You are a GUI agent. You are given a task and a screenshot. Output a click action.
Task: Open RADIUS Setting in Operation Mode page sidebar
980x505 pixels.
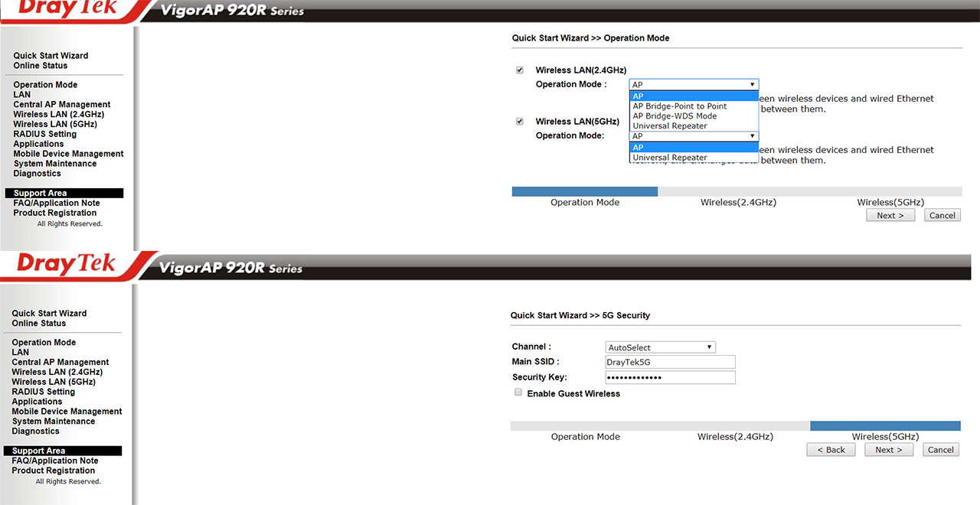coord(45,134)
